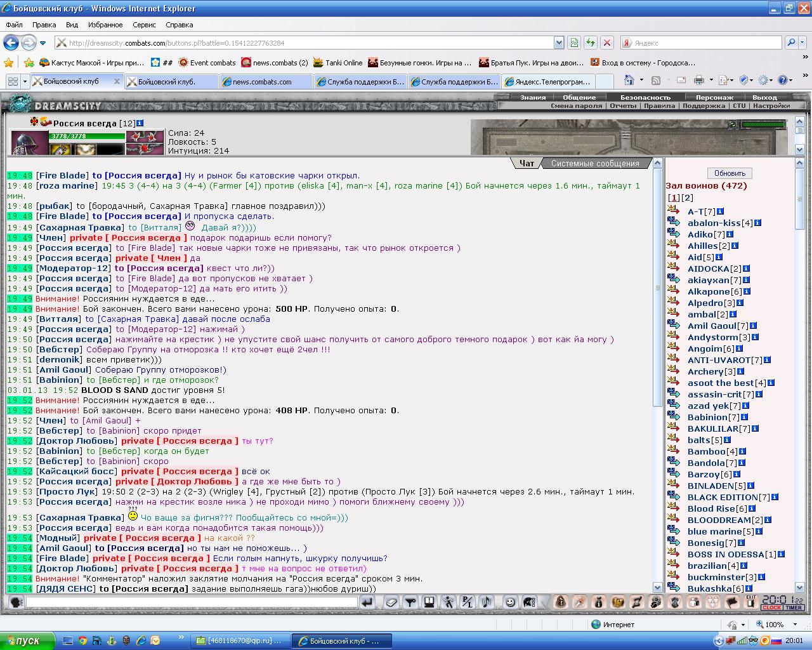Click the info icon next to Babinion

[x=745, y=417]
